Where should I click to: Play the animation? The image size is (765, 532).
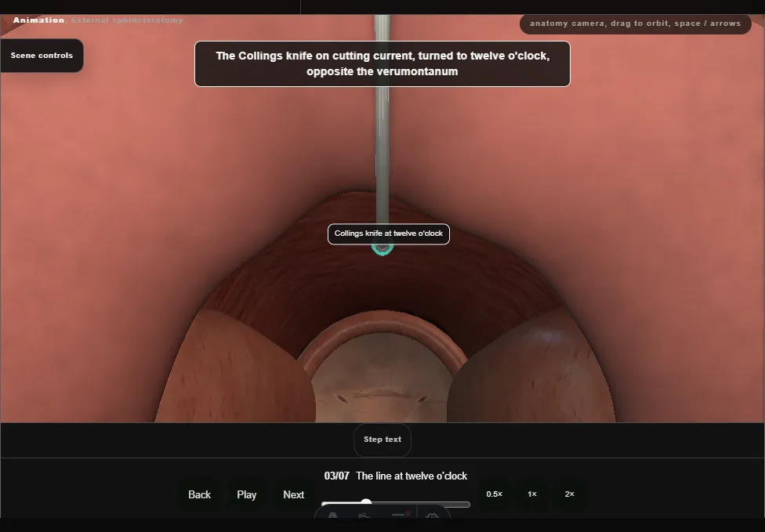[247, 494]
